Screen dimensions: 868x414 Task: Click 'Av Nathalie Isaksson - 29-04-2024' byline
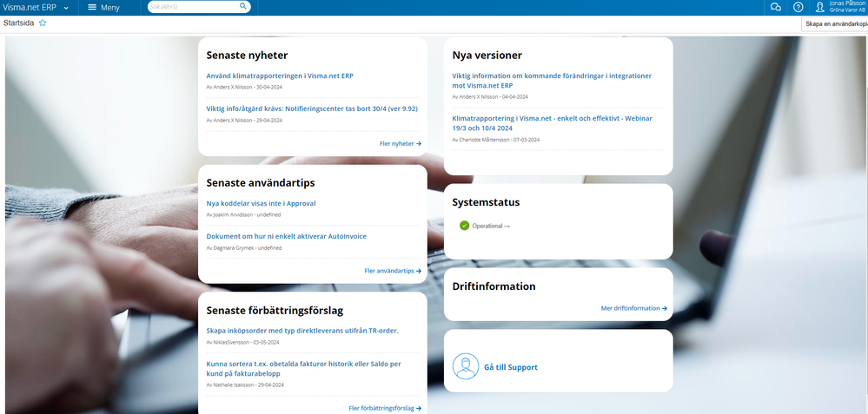click(245, 384)
